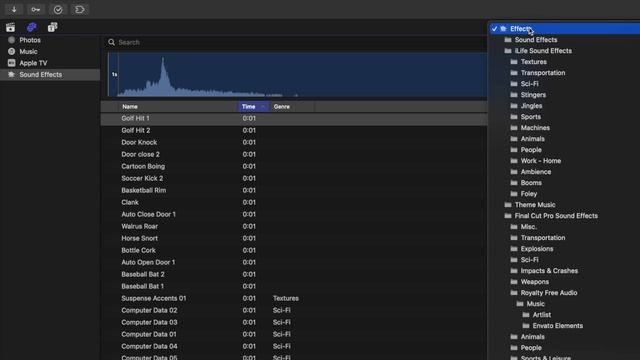Select the Golf Hit 1 row
This screenshot has width=640, height=360.
pyautogui.click(x=294, y=118)
